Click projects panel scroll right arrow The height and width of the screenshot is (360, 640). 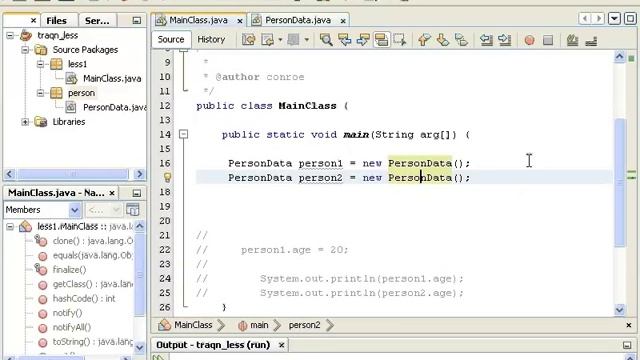click(140, 174)
